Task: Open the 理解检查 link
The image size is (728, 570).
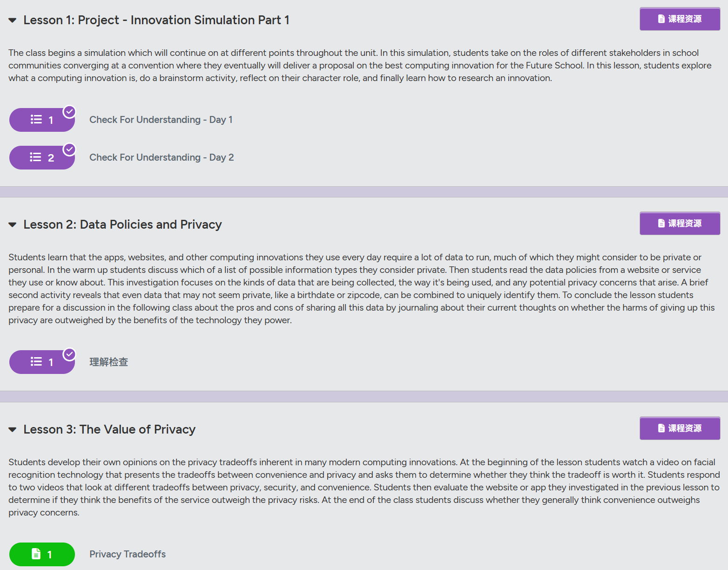Action: point(109,362)
